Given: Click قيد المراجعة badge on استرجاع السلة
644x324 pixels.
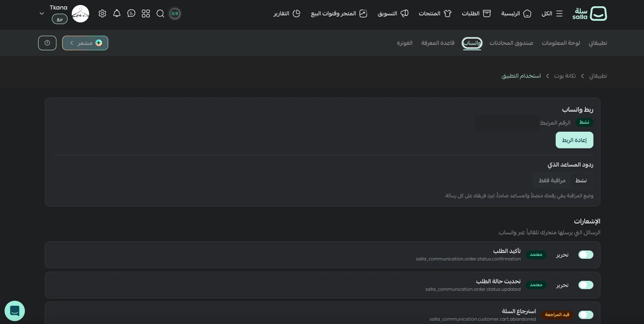Looking at the screenshot, I should (557, 315).
